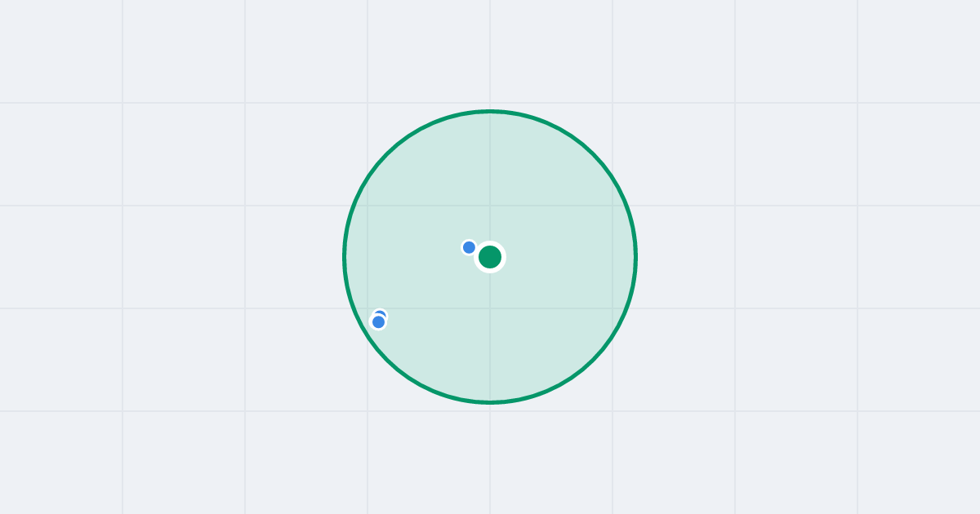Click shaded area between blue dot clusters
Screen dimensions: 980x514
[425, 284]
